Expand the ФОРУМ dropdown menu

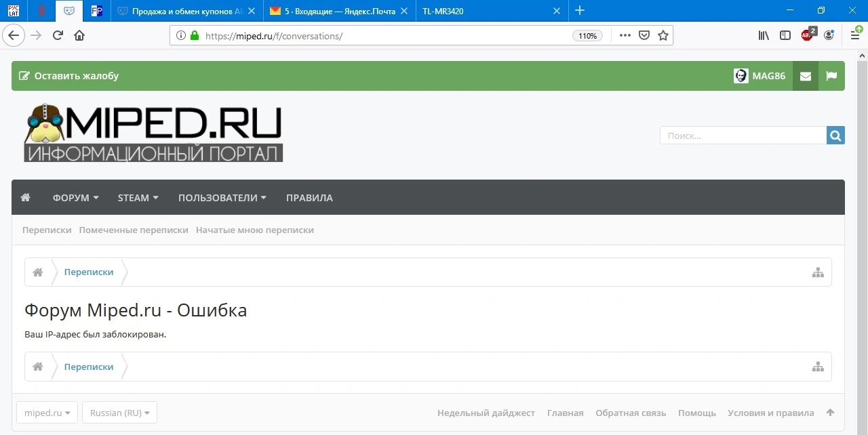click(x=76, y=198)
